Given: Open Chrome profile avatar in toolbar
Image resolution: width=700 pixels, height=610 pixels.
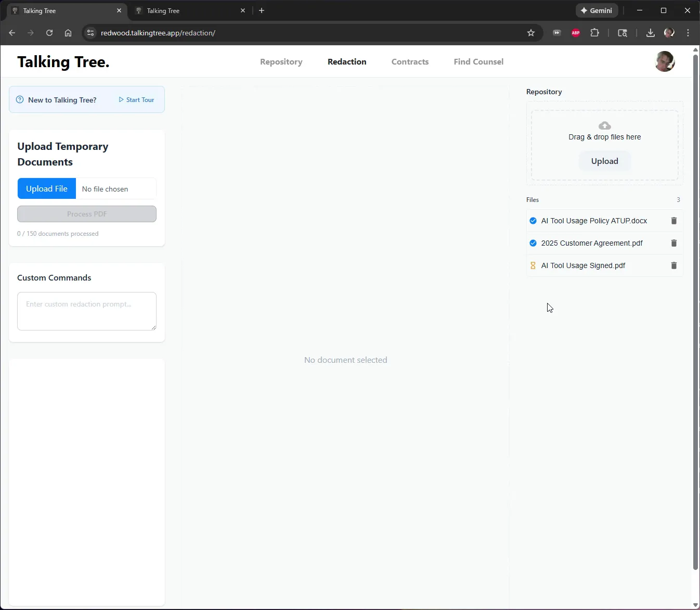Looking at the screenshot, I should click(x=669, y=33).
